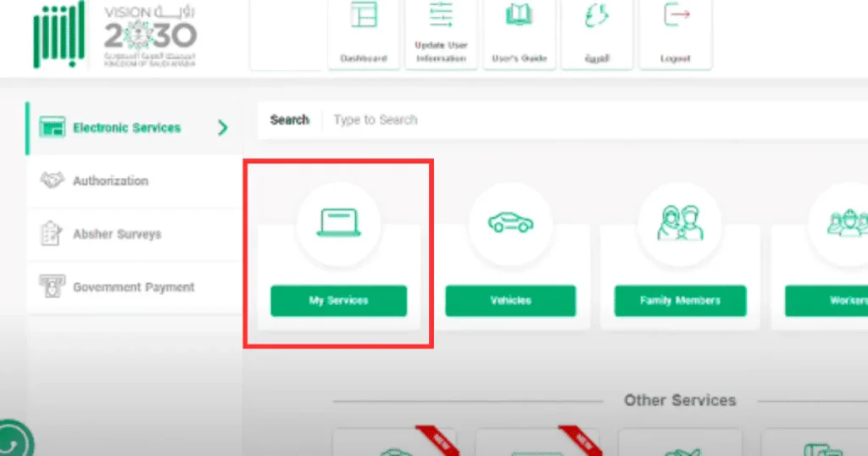The width and height of the screenshot is (868, 456).
Task: Select Electronic Services in the sidebar
Action: (133, 128)
